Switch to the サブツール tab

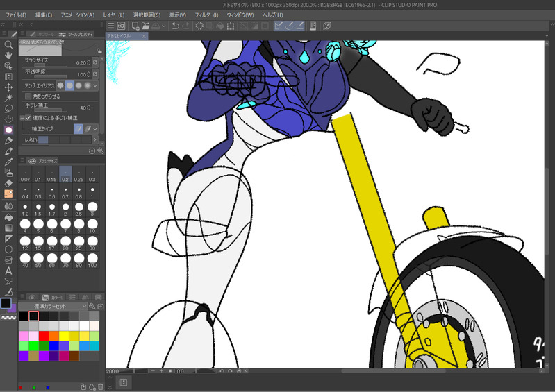pos(42,34)
